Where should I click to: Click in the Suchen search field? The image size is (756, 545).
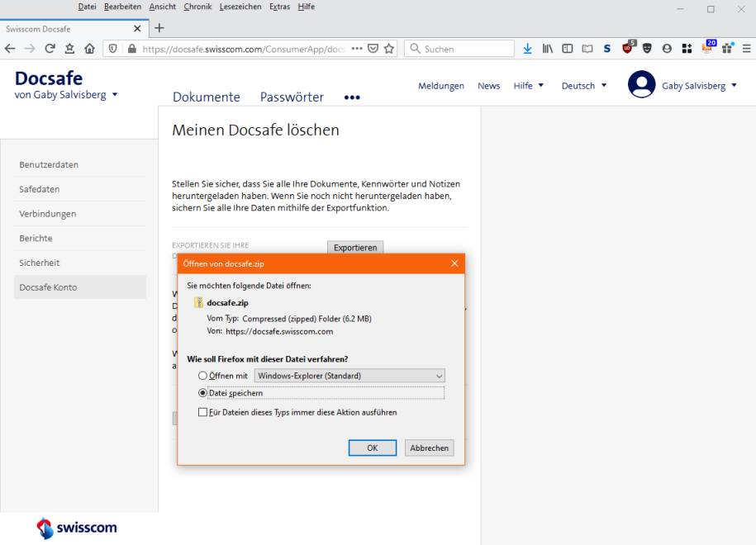pos(459,49)
